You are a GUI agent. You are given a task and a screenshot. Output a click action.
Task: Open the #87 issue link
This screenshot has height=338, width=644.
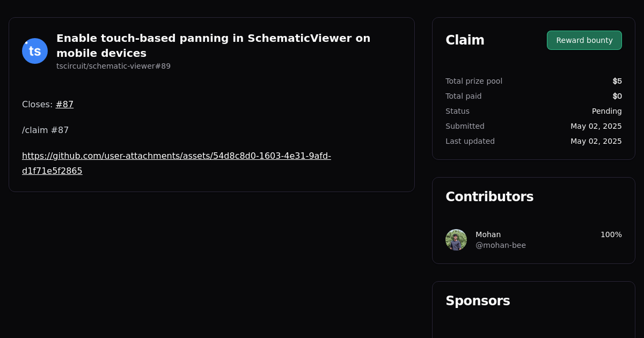[64, 105]
